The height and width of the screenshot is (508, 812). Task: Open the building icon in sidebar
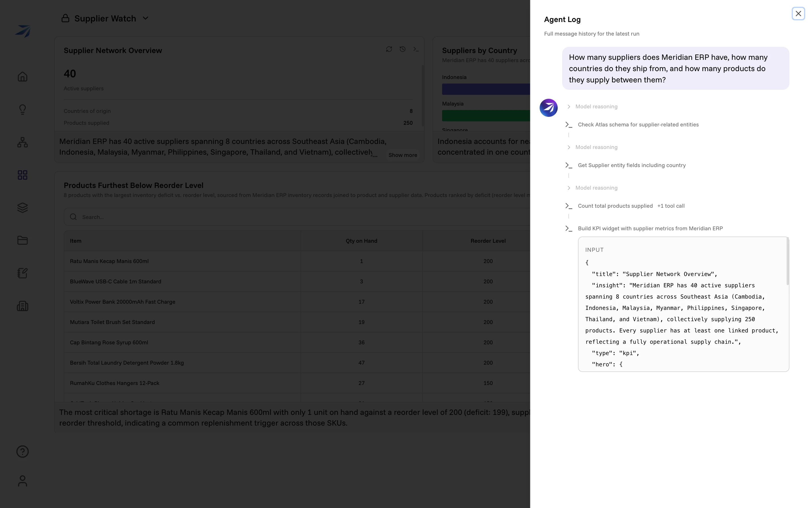(x=23, y=306)
